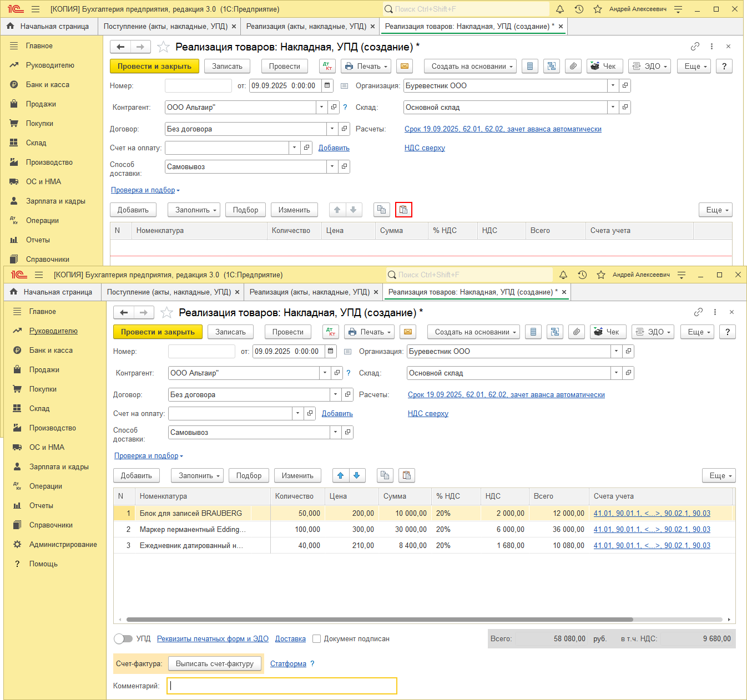Move row down with blue arrow icon
Screen dimensions: 747x700
[x=357, y=475]
